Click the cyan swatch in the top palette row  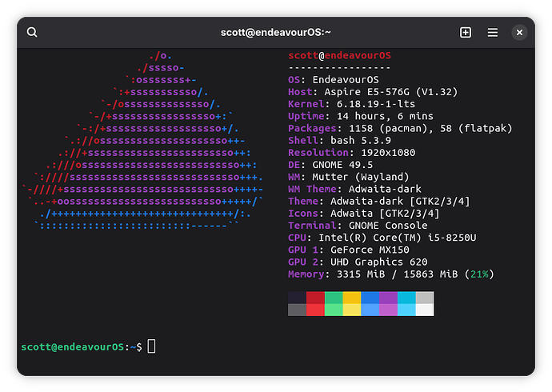406,298
